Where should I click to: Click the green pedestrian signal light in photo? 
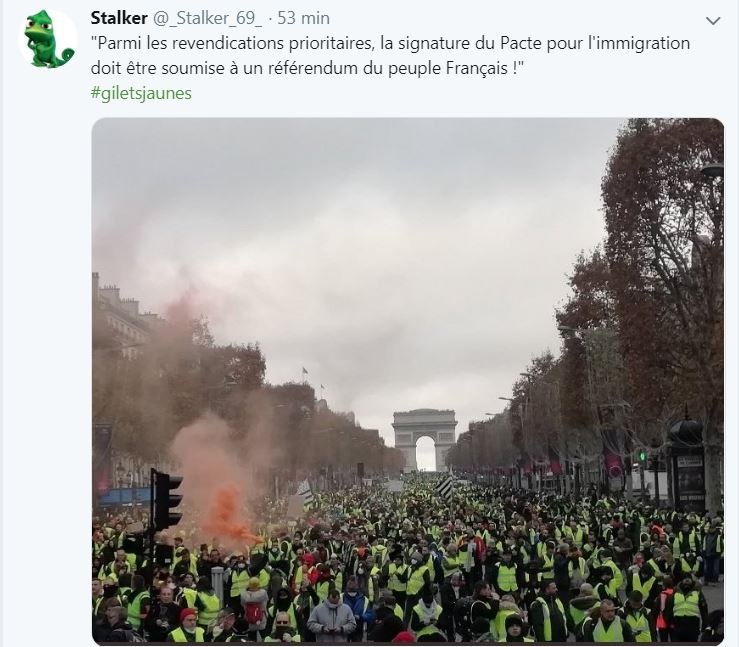[x=641, y=456]
